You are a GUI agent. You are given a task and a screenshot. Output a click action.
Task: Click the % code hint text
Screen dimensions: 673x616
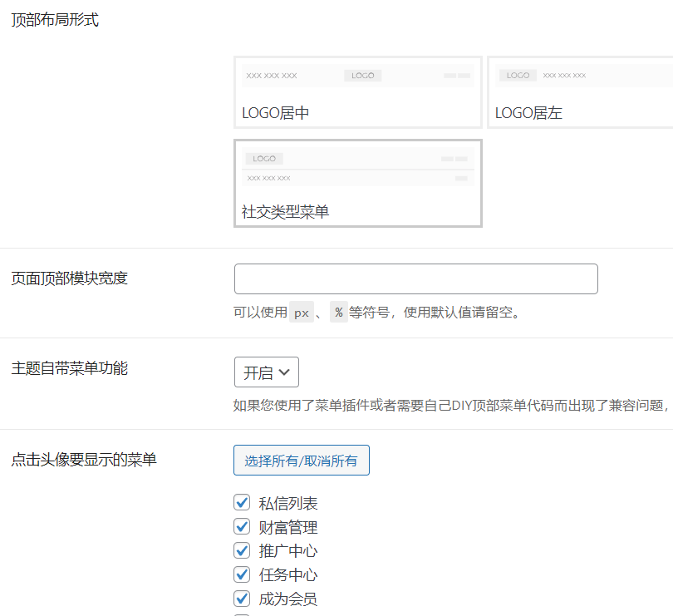[x=339, y=313]
